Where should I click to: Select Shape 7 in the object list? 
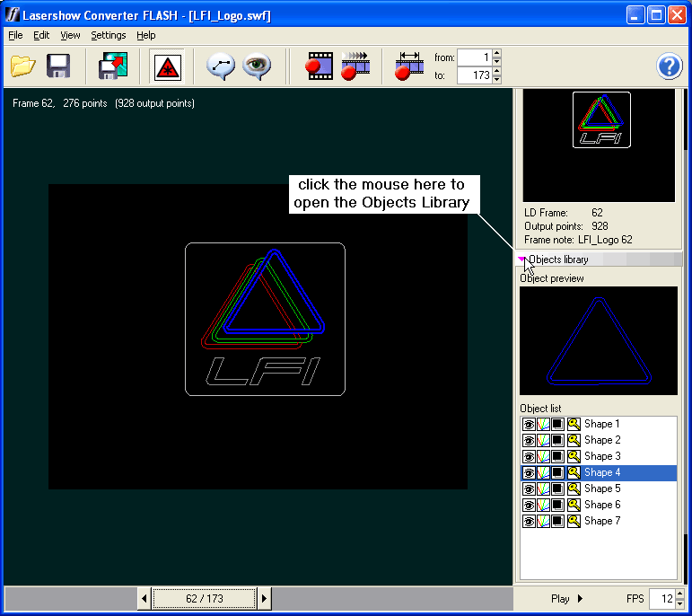pos(602,521)
